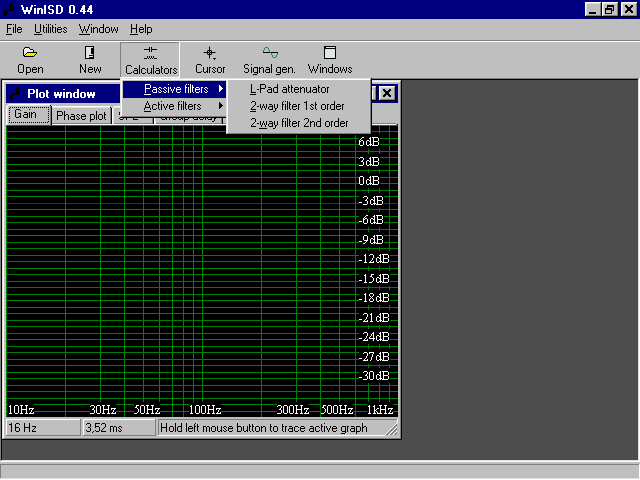The image size is (640, 480).
Task: Click the -30dB axis label
Action: tap(374, 376)
